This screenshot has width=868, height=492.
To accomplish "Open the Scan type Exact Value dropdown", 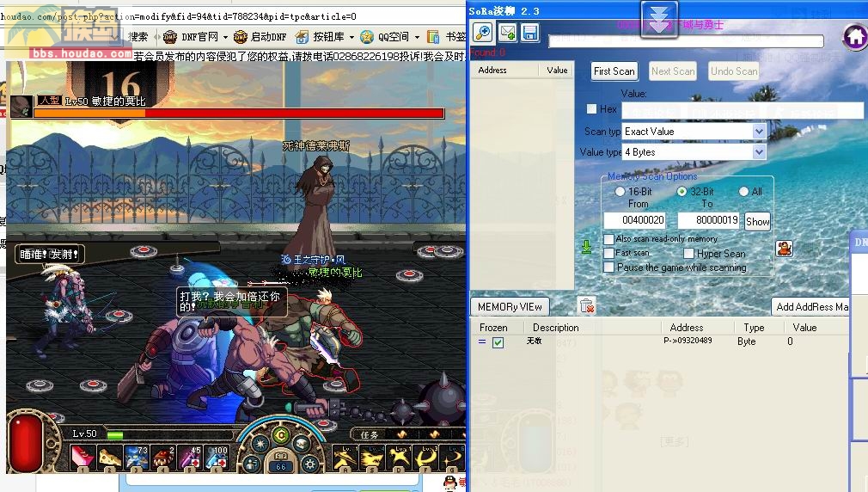I will (x=759, y=132).
